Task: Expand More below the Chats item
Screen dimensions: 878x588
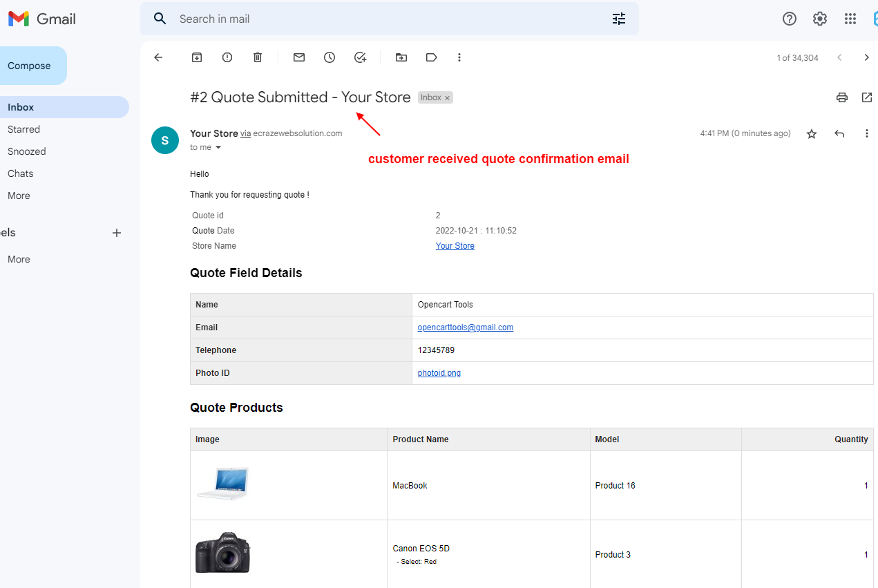Action: [19, 196]
